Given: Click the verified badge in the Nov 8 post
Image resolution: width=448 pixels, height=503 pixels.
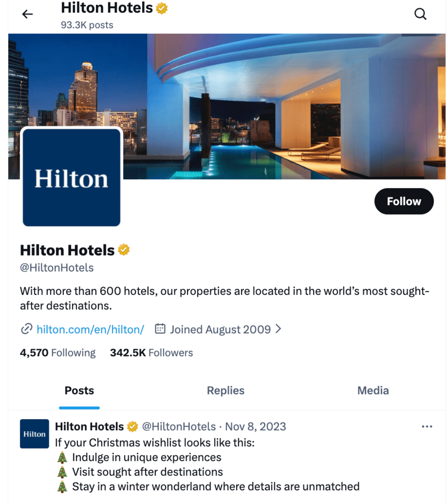Looking at the screenshot, I should point(132,427).
